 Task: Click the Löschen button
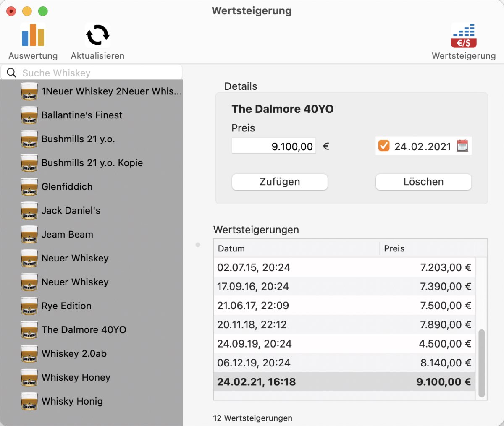(423, 182)
